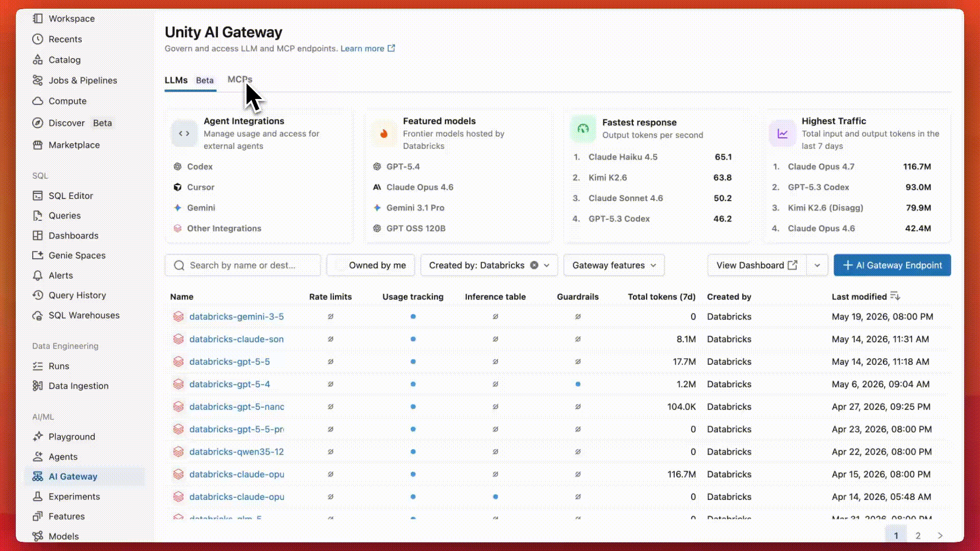Click the Learn more link

[x=367, y=48]
